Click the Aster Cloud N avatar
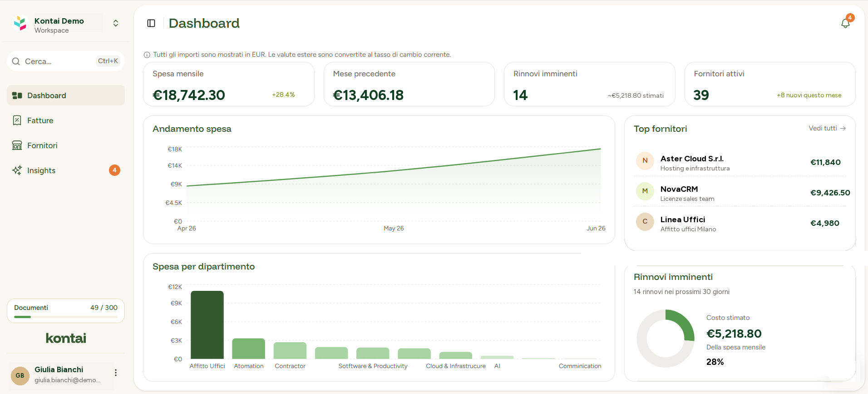This screenshot has width=868, height=394. click(x=645, y=160)
